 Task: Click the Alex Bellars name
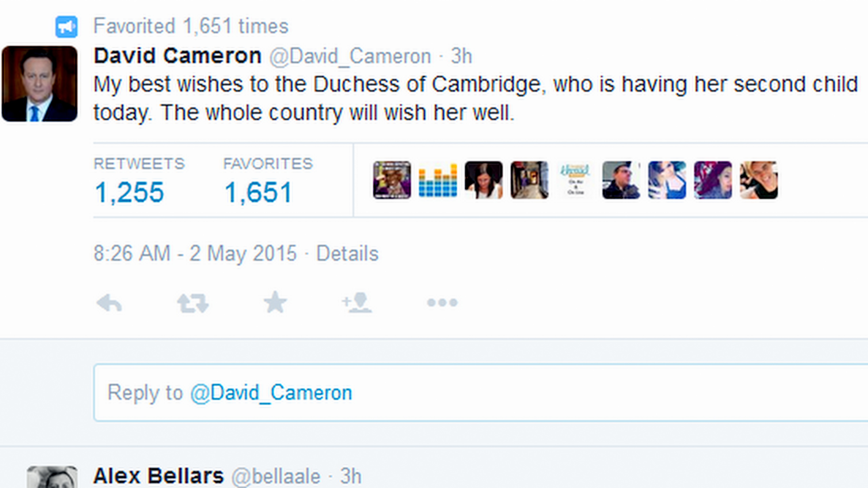158,475
